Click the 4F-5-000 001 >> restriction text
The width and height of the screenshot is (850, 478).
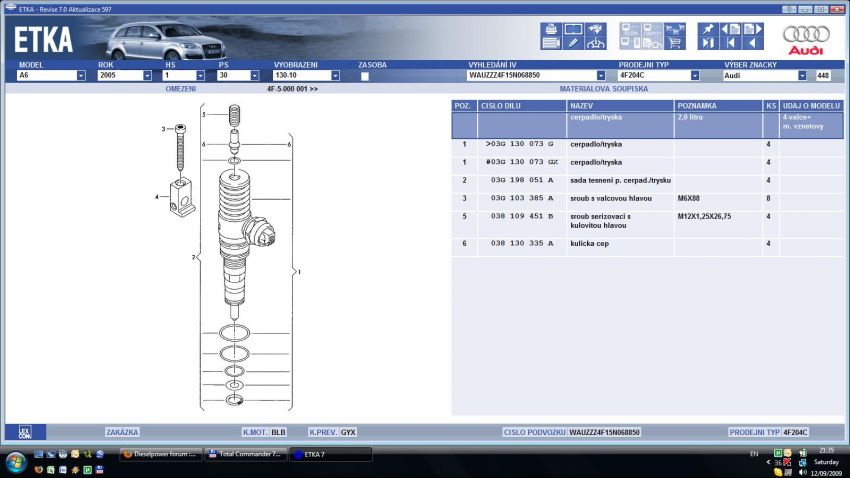click(x=292, y=89)
